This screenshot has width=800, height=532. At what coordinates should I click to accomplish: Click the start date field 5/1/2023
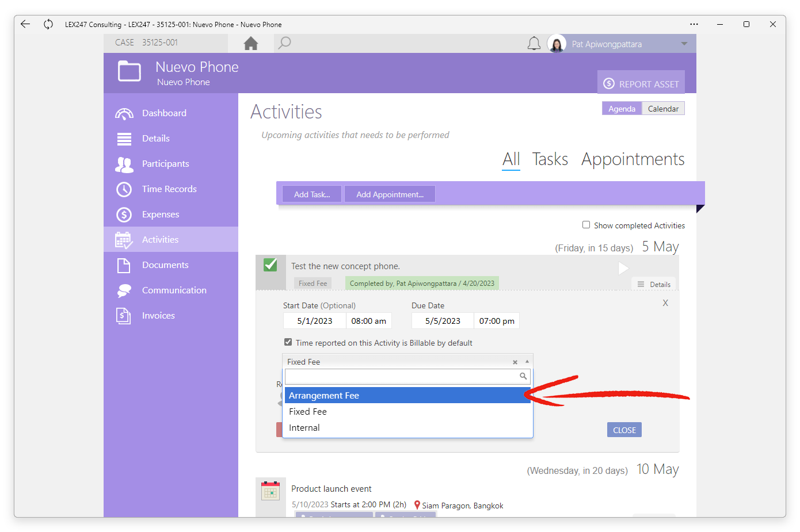(x=314, y=321)
